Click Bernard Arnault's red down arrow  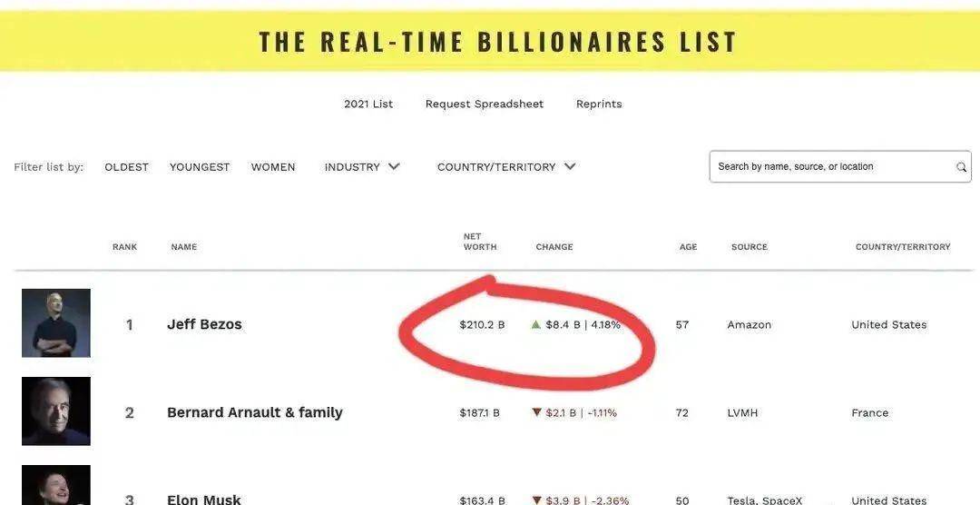[536, 412]
